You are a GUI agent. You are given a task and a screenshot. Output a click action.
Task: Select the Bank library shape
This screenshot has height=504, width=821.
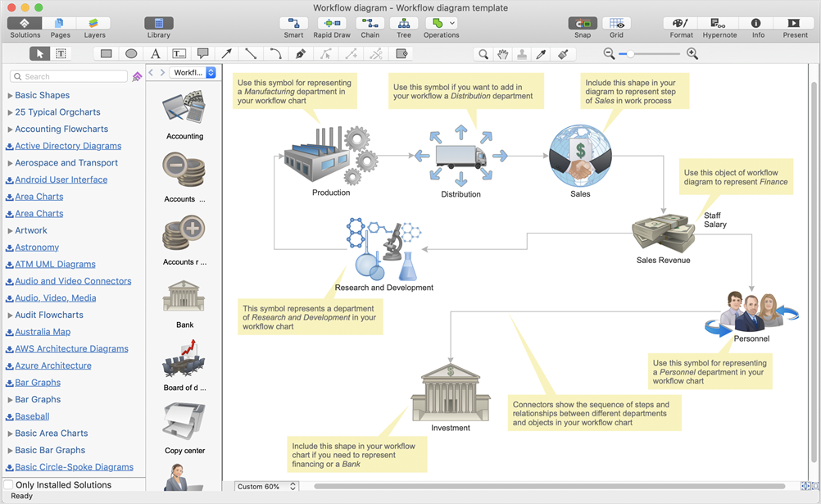coord(184,304)
